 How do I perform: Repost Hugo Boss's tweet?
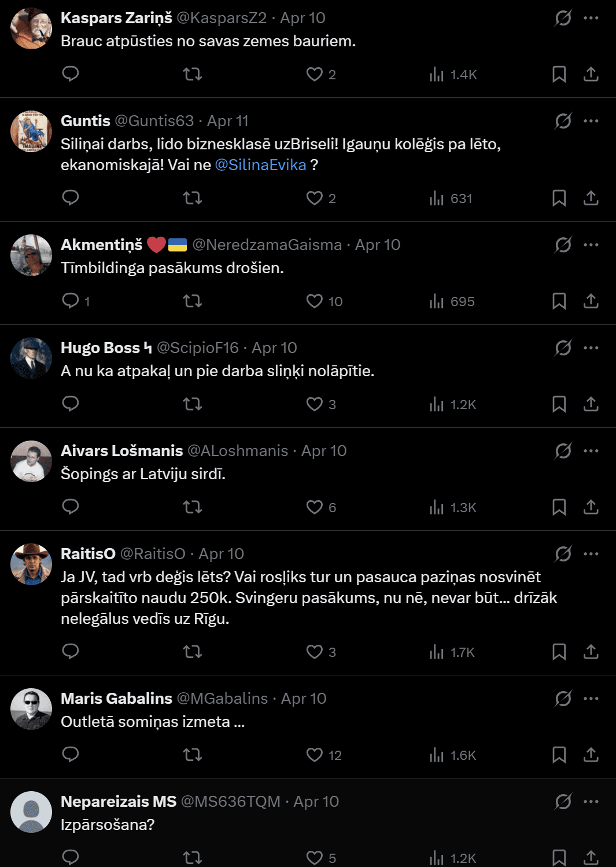(x=192, y=404)
